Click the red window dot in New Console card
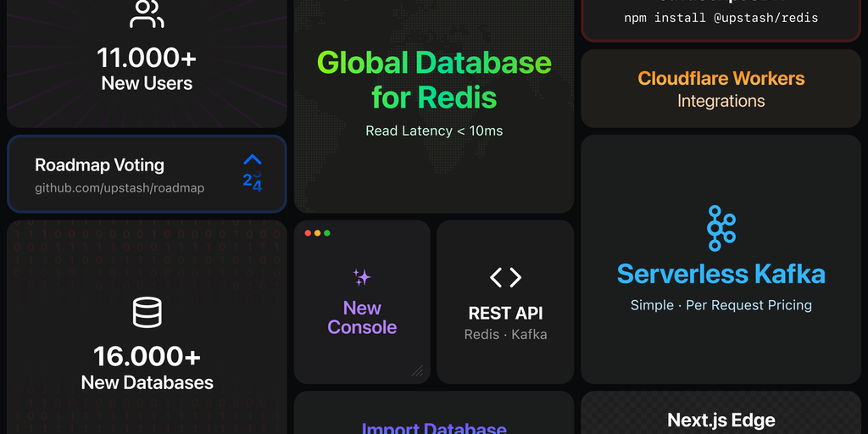The width and height of the screenshot is (868, 434). (x=308, y=233)
